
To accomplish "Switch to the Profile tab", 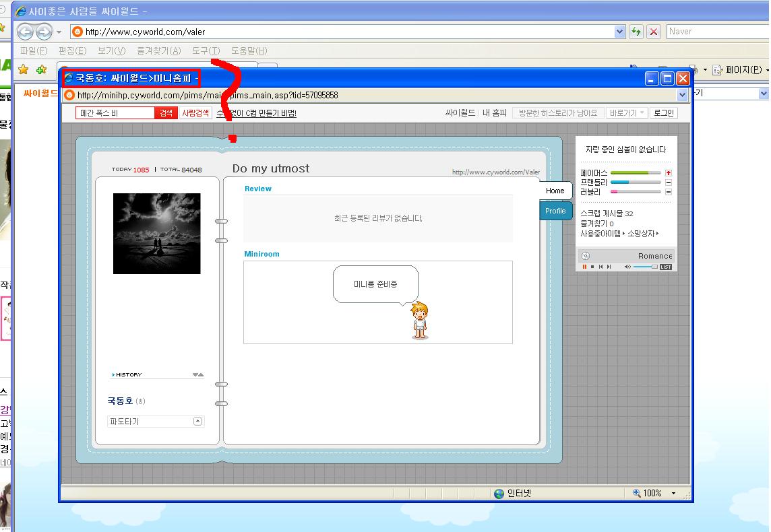I will tap(555, 211).
